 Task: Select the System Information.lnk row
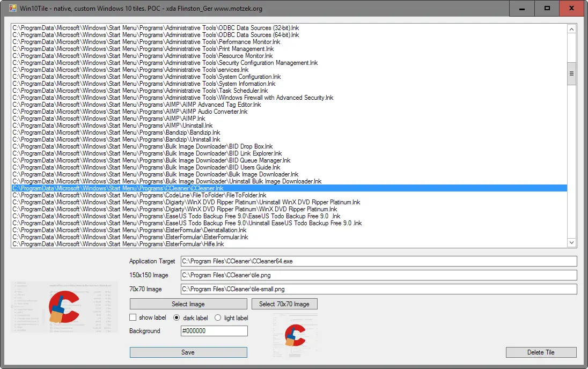[x=289, y=84]
